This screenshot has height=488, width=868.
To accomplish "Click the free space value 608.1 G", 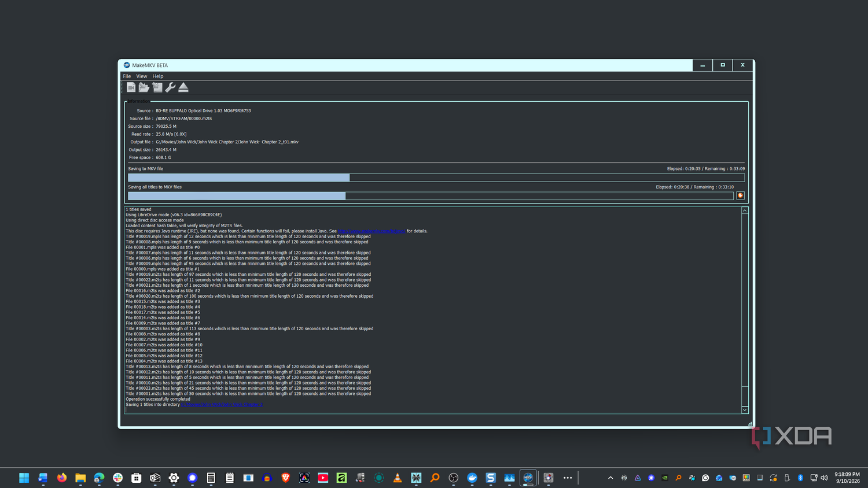I will pyautogui.click(x=163, y=158).
